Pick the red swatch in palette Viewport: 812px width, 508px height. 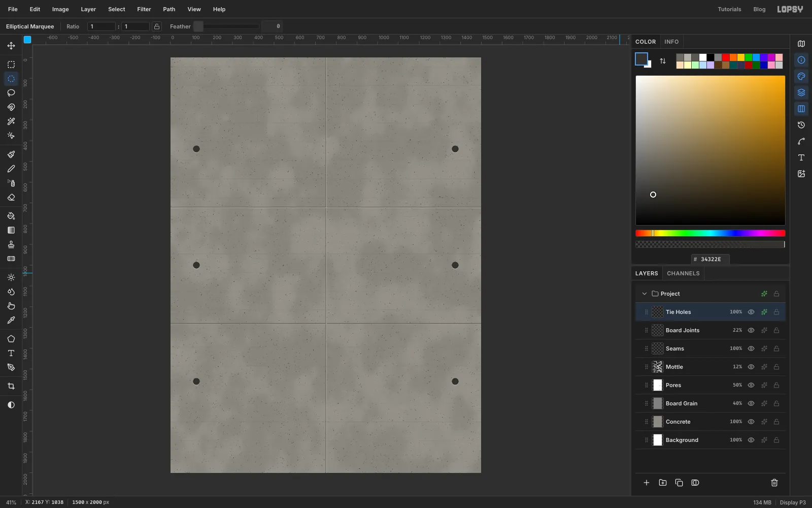click(x=726, y=57)
